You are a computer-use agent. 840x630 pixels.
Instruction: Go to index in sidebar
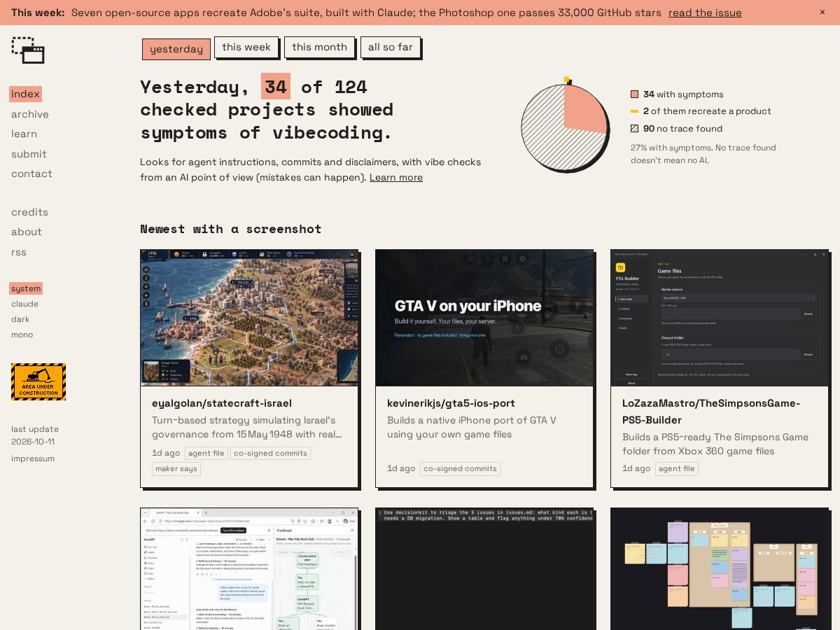[25, 94]
